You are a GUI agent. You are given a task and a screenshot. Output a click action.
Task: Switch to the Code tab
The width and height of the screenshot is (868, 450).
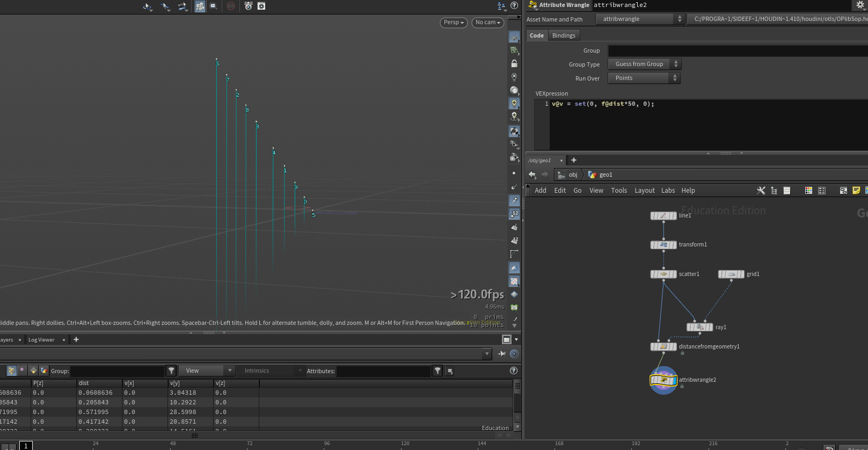pos(537,35)
